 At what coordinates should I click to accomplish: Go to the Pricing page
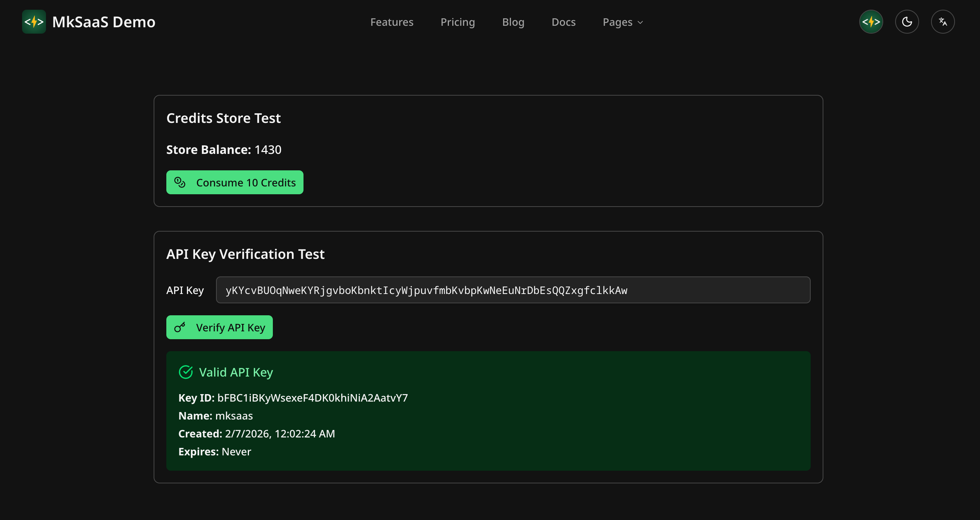tap(457, 22)
